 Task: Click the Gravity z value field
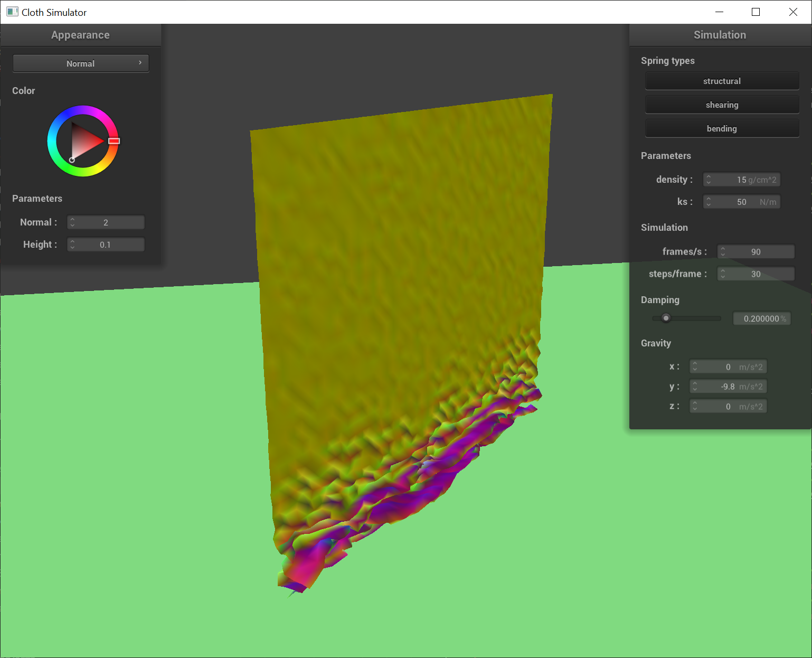(x=728, y=406)
